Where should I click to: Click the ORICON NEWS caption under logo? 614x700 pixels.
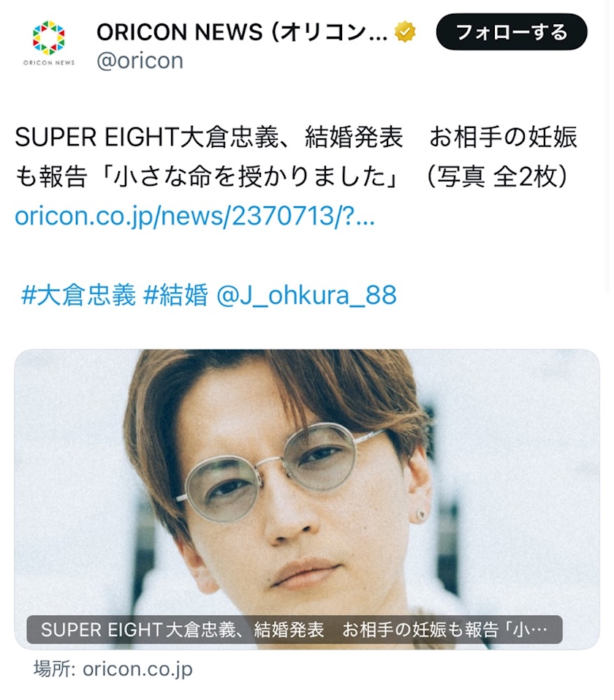click(x=49, y=63)
